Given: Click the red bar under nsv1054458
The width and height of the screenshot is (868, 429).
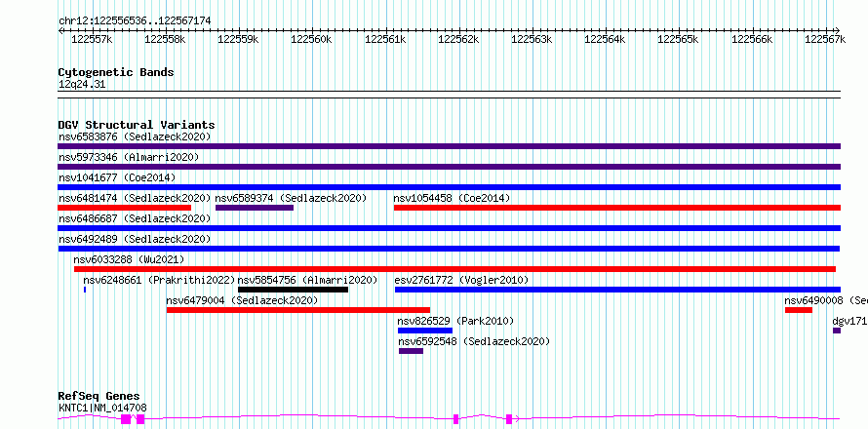Looking at the screenshot, I should pyautogui.click(x=617, y=208).
